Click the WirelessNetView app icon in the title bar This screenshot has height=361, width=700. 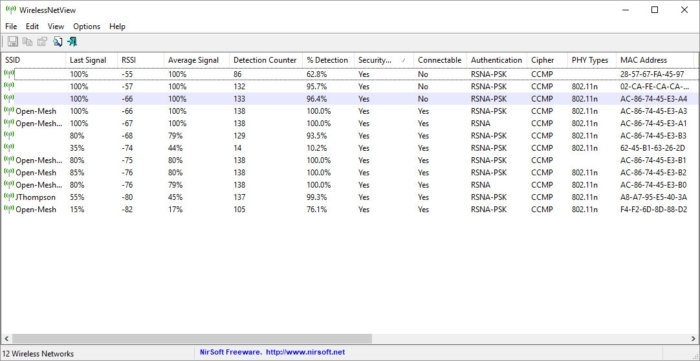point(11,10)
